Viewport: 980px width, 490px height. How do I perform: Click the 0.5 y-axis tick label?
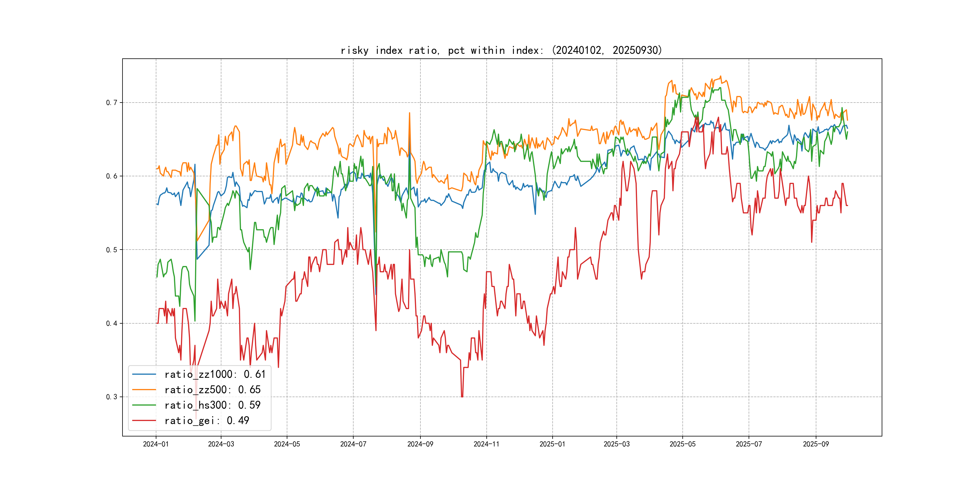tap(112, 250)
